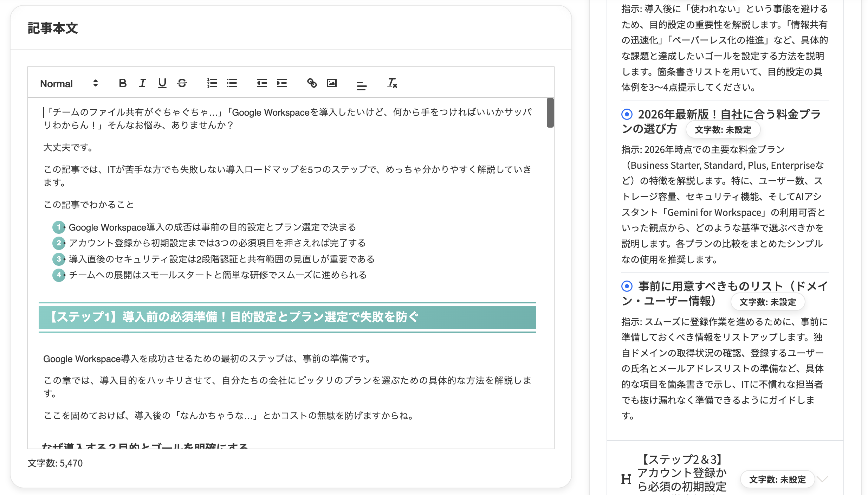
Task: Increase text indent
Action: [x=282, y=83]
